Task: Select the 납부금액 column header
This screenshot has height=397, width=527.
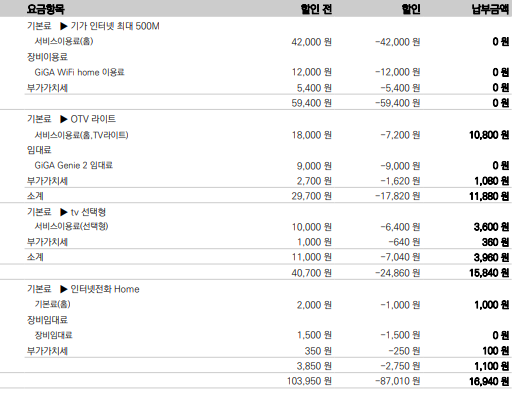Action: [x=490, y=9]
